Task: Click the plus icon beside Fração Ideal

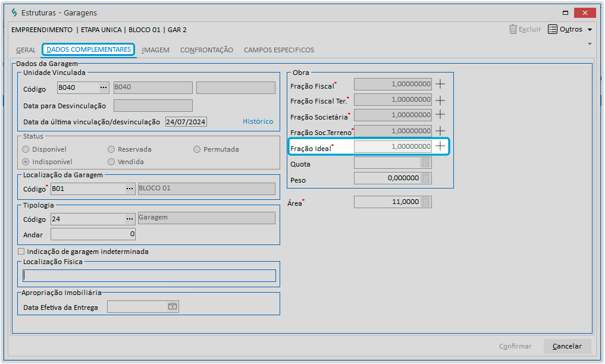Action: point(440,146)
